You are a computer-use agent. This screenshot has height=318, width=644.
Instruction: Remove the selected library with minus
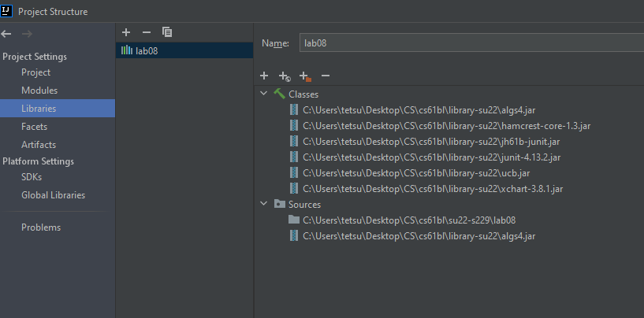click(146, 31)
